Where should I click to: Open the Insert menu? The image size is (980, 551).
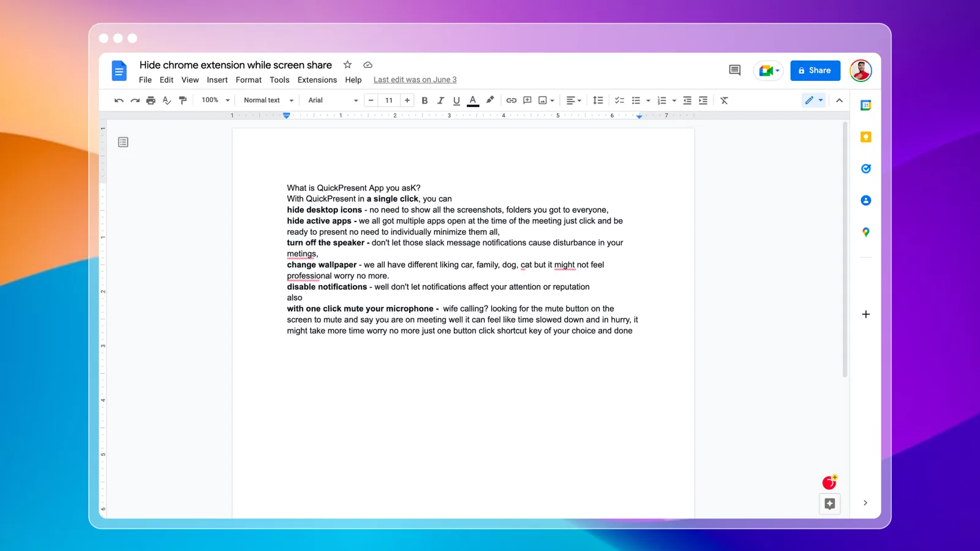tap(217, 80)
